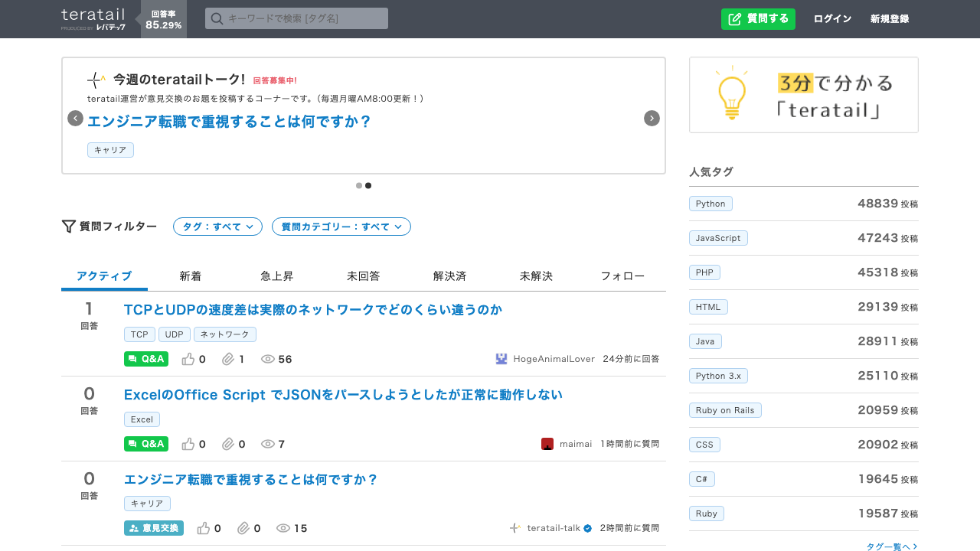Click the search magnifier icon
Image resolution: width=980 pixels, height=551 pixels.
coord(215,18)
